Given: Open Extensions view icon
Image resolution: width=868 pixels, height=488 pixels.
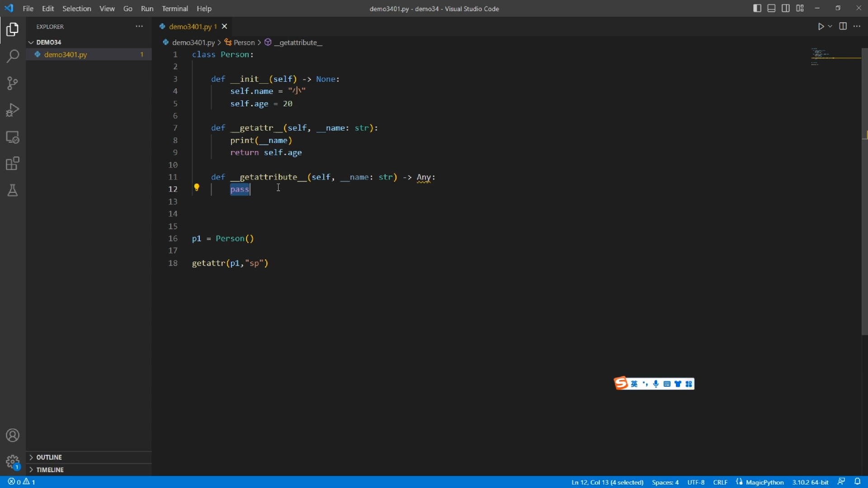Looking at the screenshot, I should click(x=13, y=164).
